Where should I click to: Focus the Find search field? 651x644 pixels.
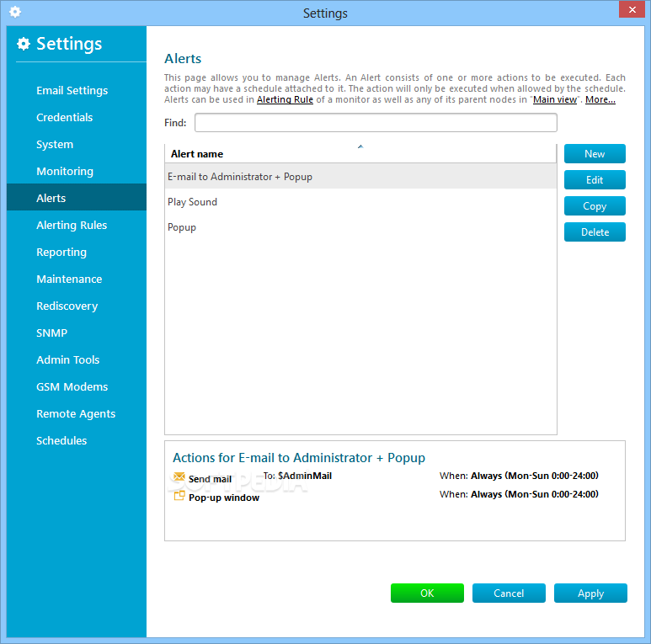376,123
